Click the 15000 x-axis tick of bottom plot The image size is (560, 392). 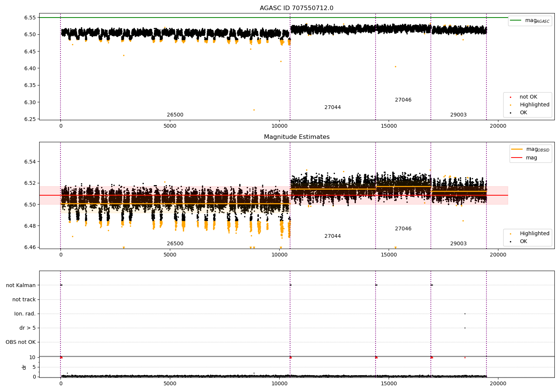389,384
